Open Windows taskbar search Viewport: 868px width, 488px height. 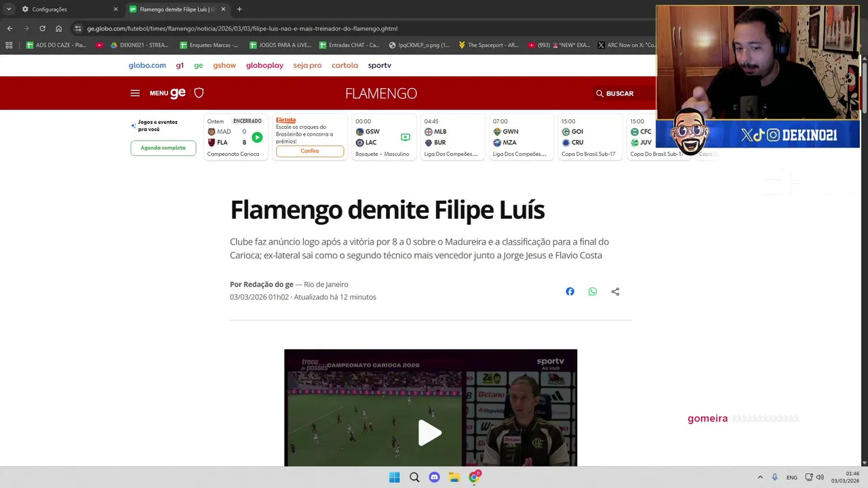coord(414,477)
